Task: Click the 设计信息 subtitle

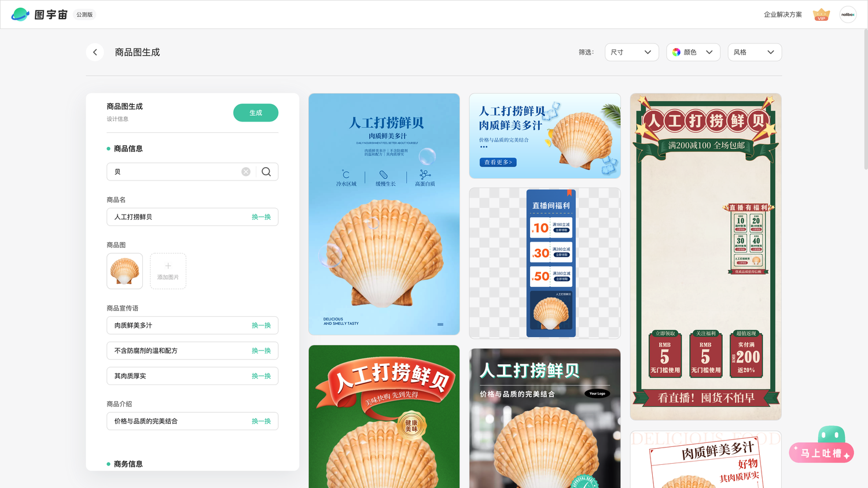Action: (x=117, y=119)
